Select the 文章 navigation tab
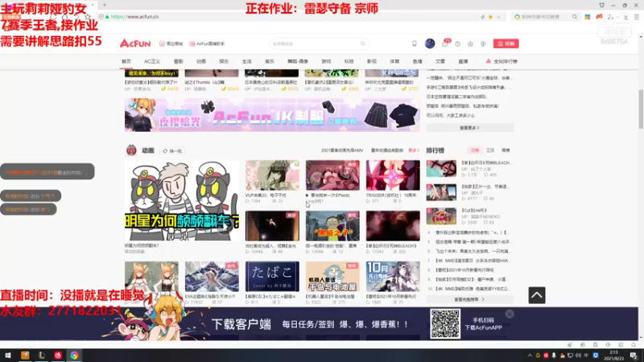The image size is (644, 362). click(440, 61)
